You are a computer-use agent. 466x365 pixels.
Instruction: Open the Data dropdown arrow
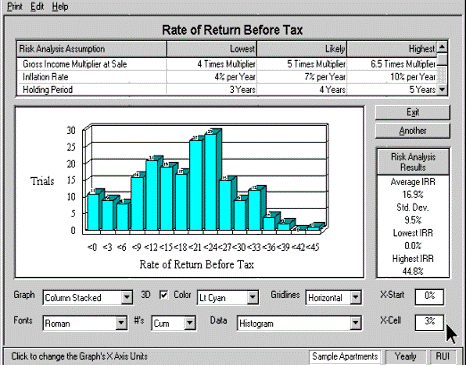coord(356,323)
